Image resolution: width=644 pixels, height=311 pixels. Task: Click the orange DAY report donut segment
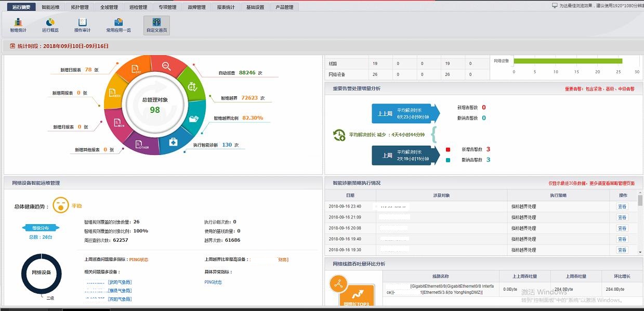[137, 69]
